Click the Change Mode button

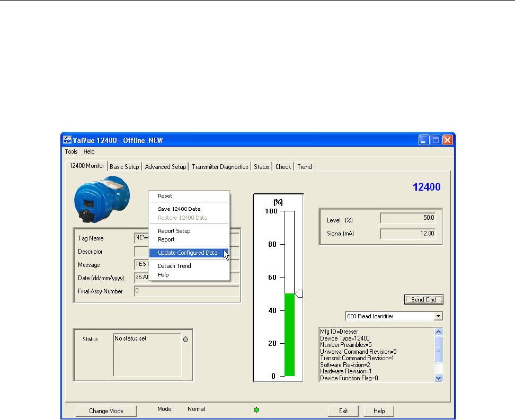(106, 411)
